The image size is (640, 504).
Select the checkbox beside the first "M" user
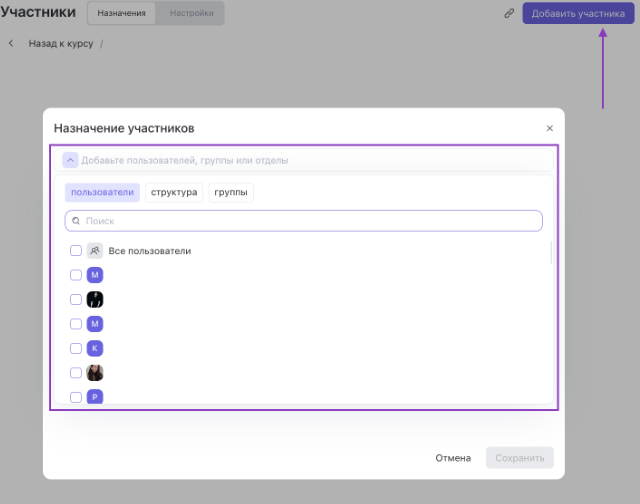[76, 275]
